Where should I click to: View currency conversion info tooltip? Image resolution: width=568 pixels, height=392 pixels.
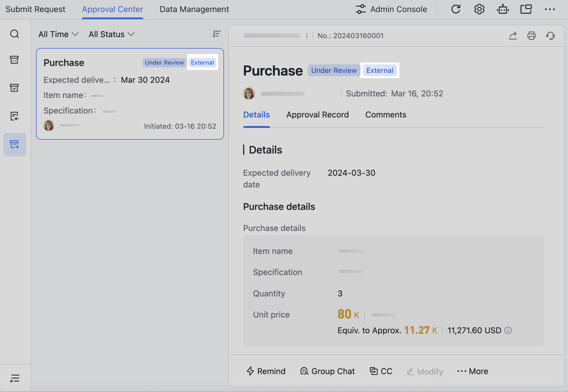point(508,330)
